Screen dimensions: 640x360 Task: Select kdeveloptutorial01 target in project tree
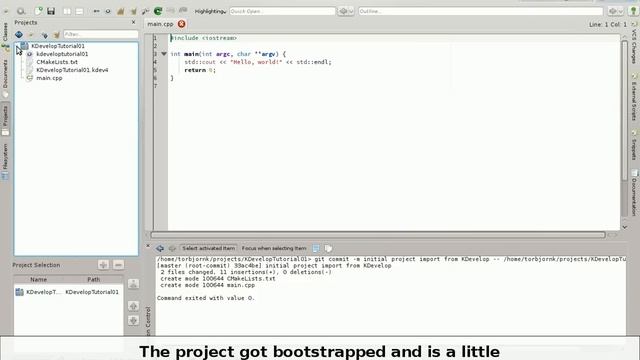pos(62,54)
